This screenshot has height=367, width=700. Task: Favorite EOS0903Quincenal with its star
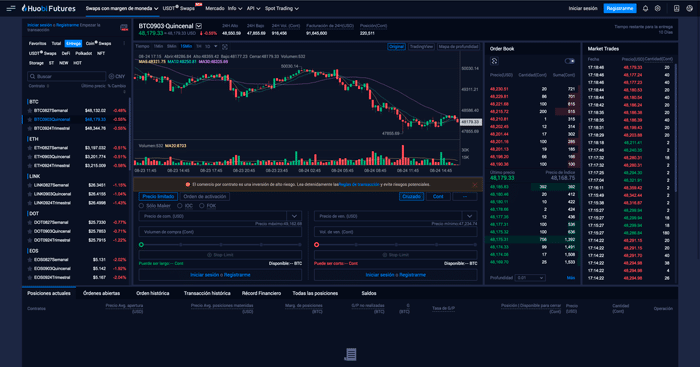tap(30, 268)
